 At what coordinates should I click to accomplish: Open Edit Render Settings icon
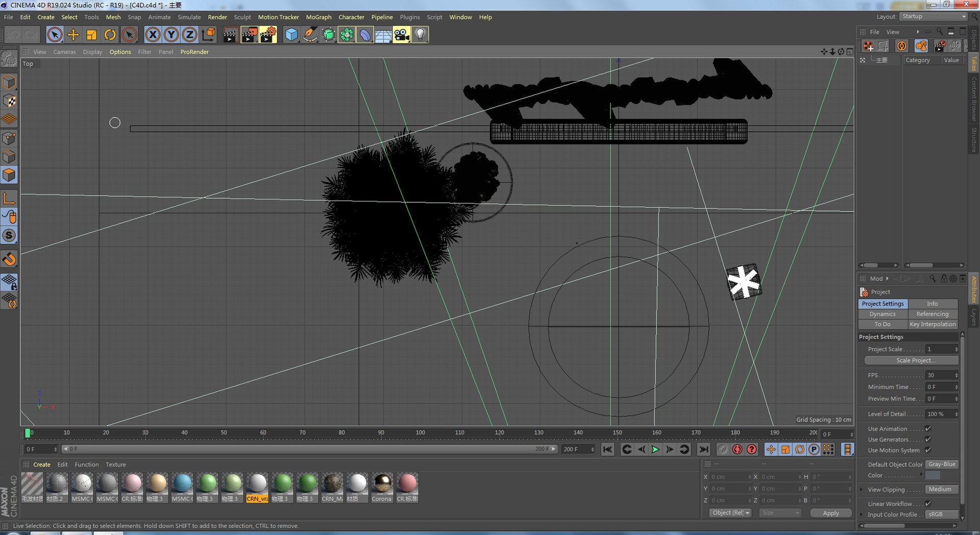tap(267, 35)
